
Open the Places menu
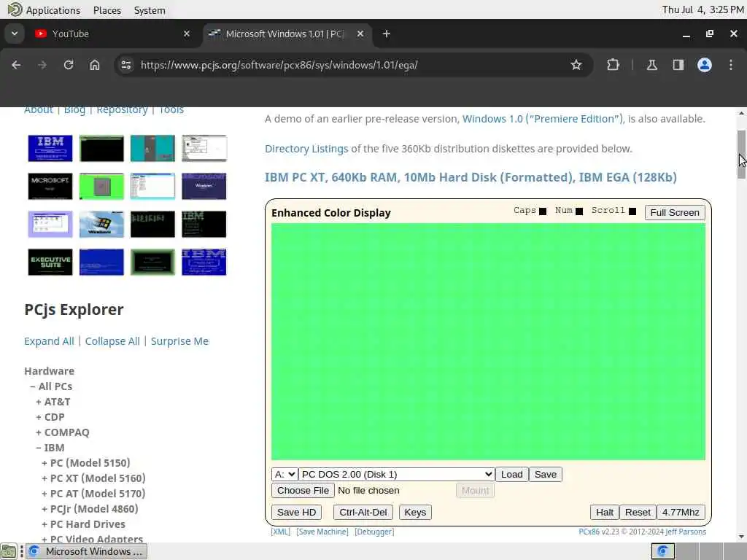pyautogui.click(x=107, y=10)
